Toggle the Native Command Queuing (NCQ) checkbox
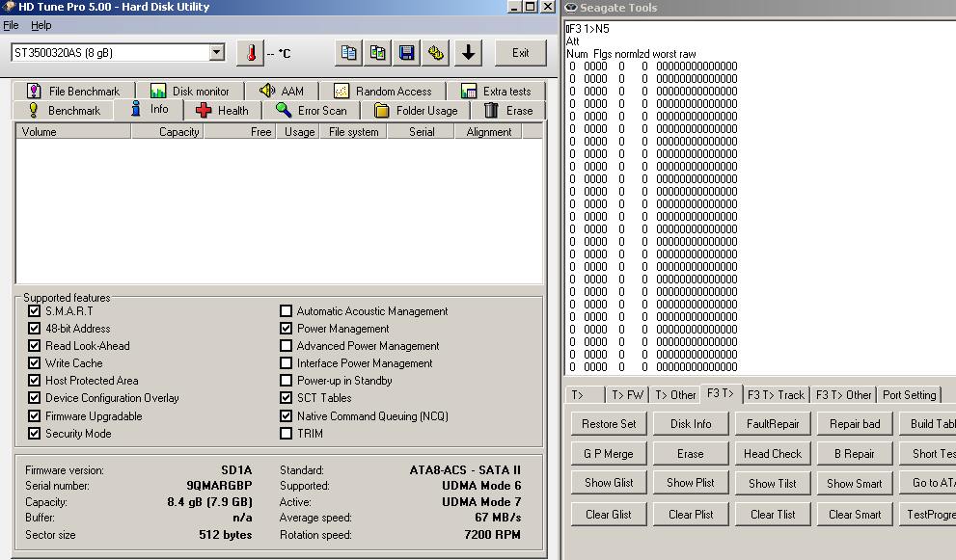The image size is (956, 560). click(x=286, y=416)
